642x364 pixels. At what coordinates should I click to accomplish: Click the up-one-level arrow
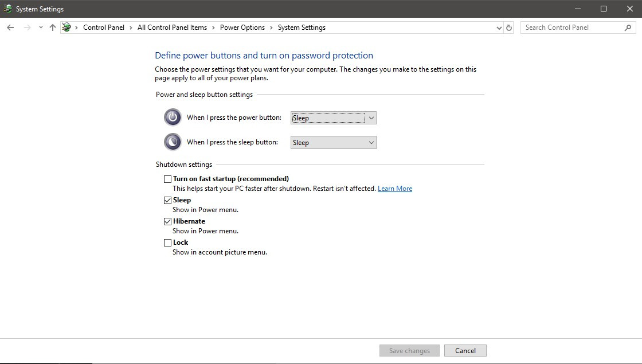(x=52, y=27)
